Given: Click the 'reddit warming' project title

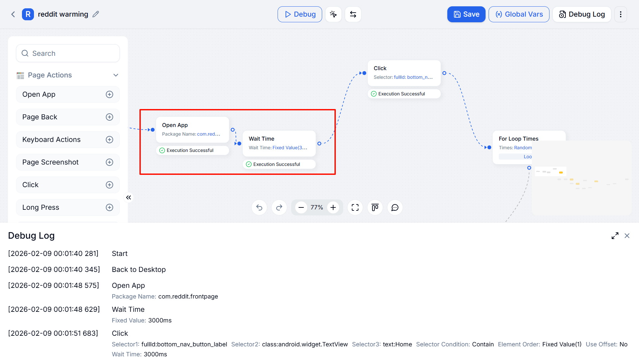Looking at the screenshot, I should [63, 14].
